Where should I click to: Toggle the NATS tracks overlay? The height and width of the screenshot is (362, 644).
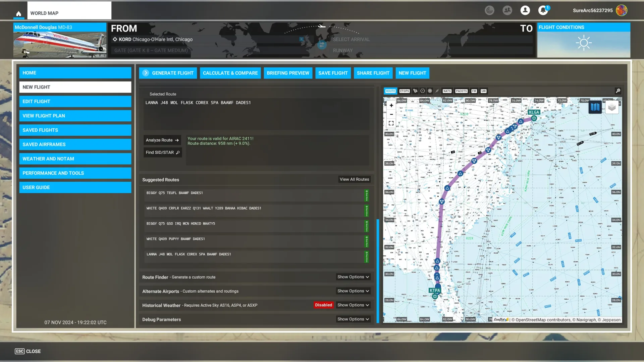(x=447, y=91)
